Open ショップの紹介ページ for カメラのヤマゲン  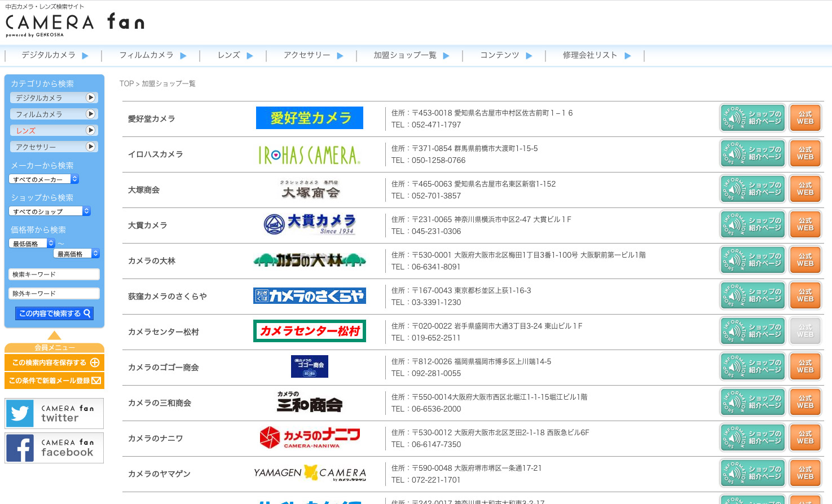[x=753, y=473]
